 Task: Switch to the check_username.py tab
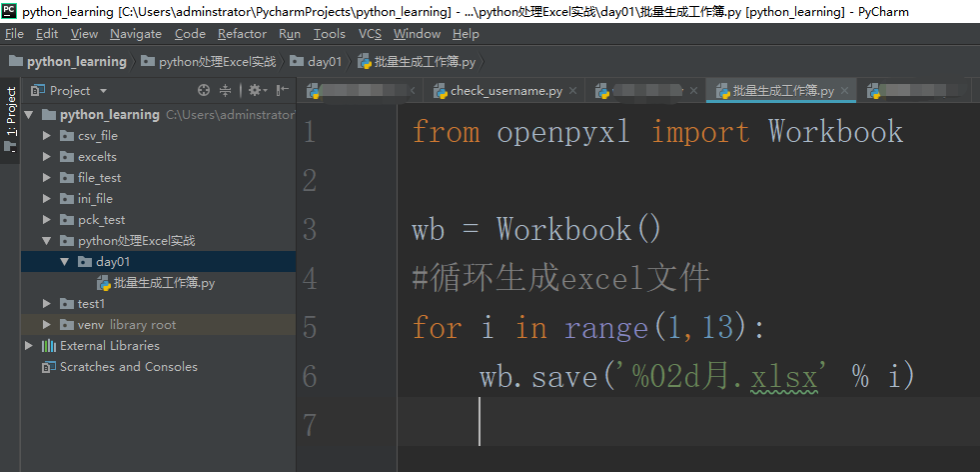506,91
